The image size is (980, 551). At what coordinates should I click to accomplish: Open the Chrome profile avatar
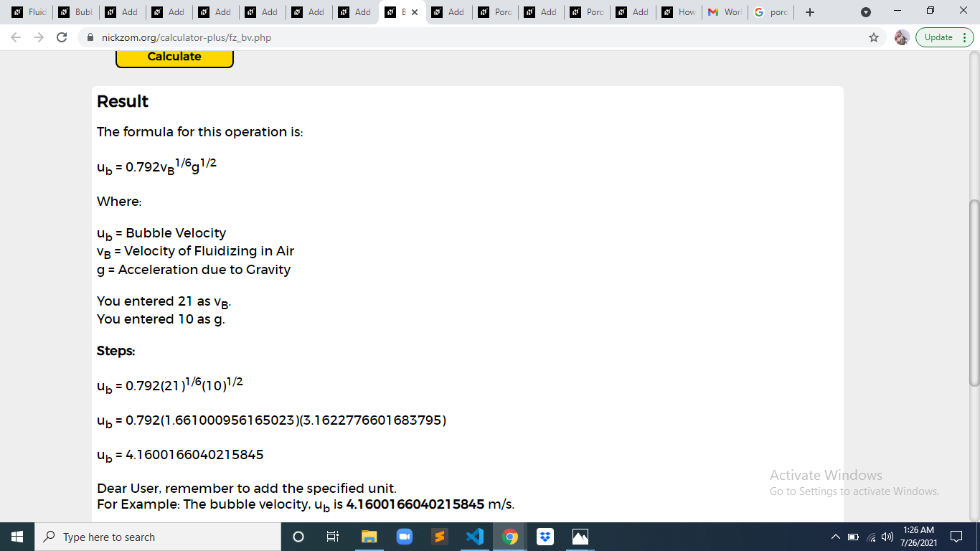902,37
